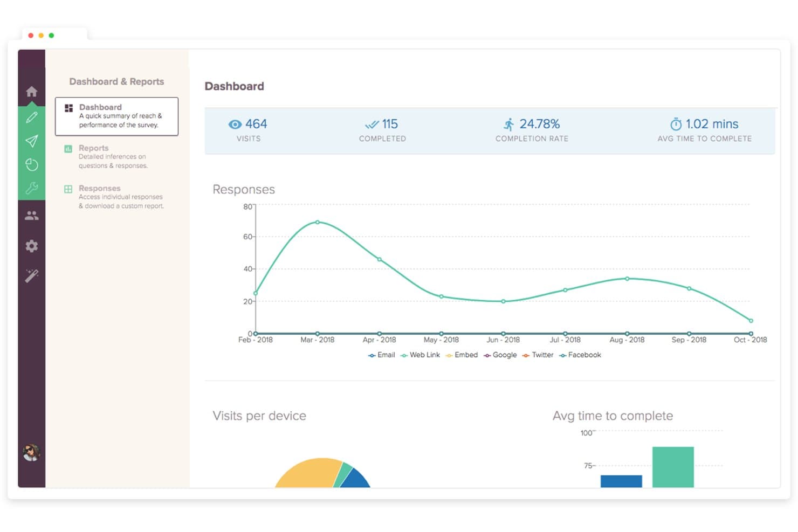Viewport: 798px width, 532px height.
Task: Open the pencil edit survey icon
Action: tap(32, 117)
